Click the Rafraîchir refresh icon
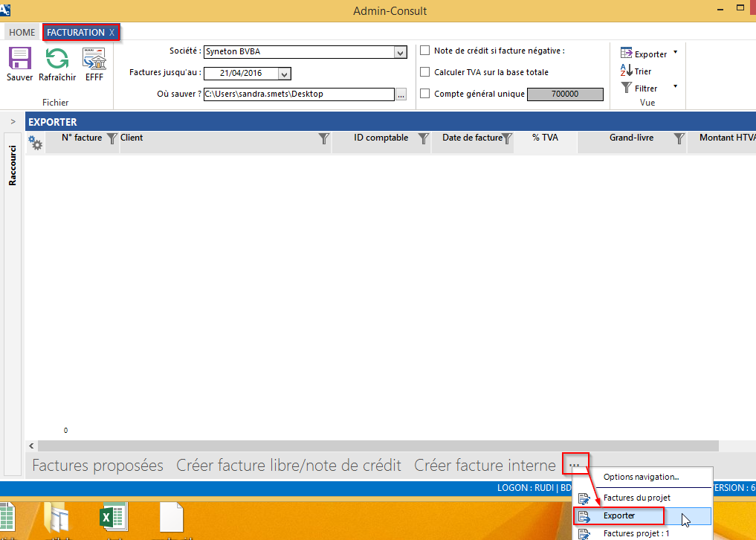756x540 pixels. [57, 59]
